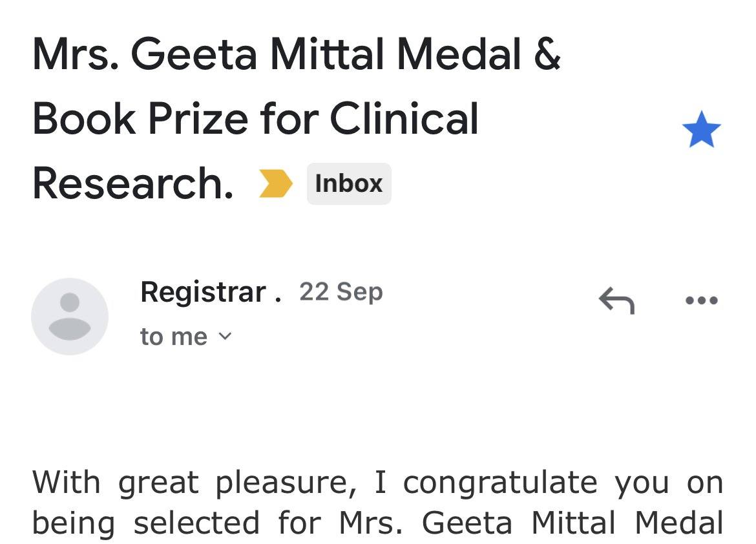This screenshot has height=544, width=756.
Task: Click body line 'being selected for Mrs. Geeta'
Action: [x=272, y=523]
